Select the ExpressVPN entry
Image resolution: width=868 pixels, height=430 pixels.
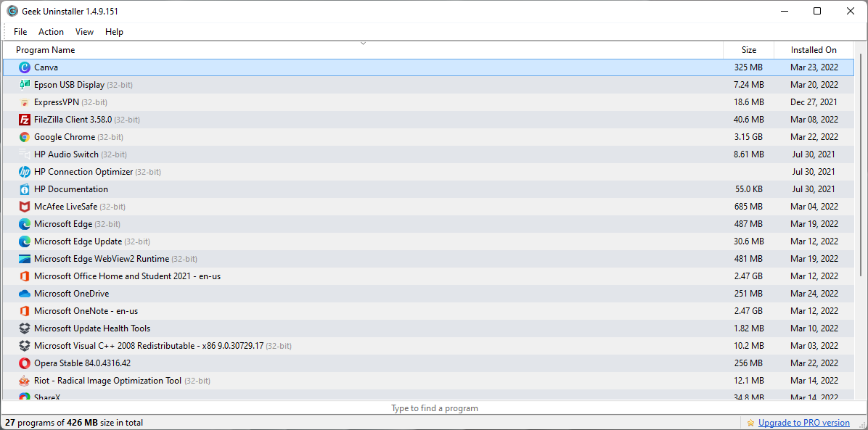(428, 102)
